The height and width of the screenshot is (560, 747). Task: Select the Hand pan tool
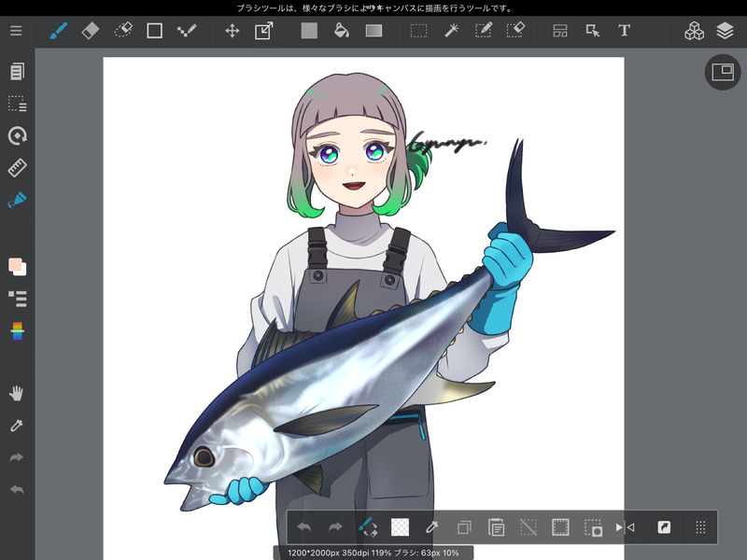[16, 393]
